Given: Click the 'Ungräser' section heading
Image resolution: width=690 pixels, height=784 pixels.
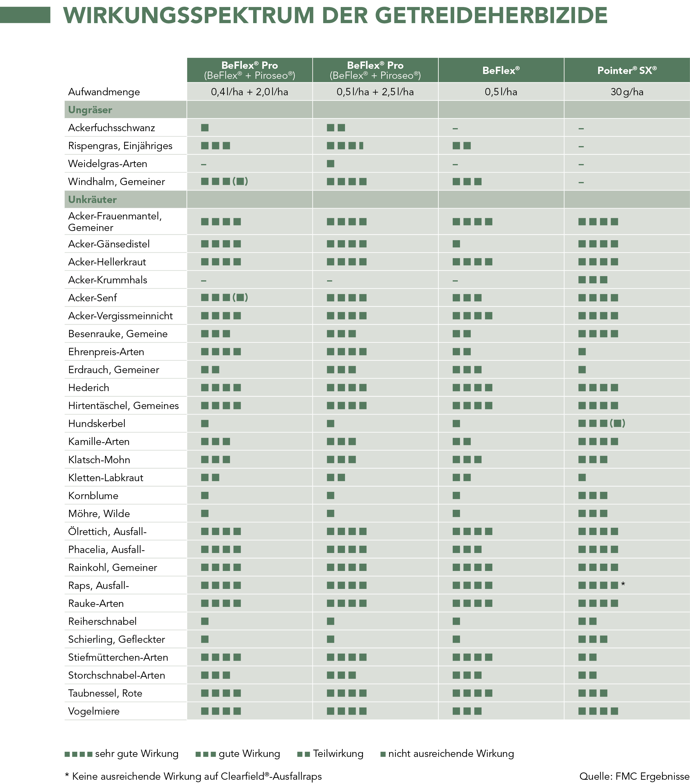Looking at the screenshot, I should [x=90, y=110].
